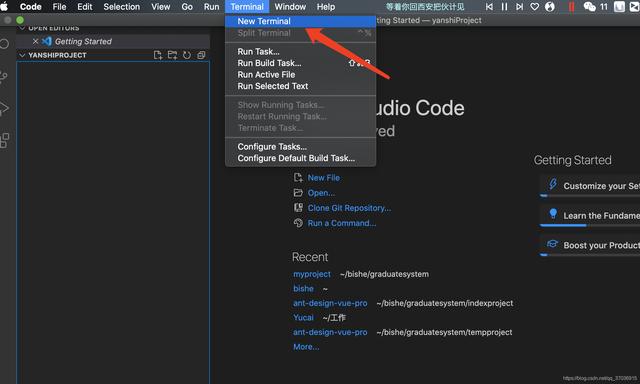Open Configure Tasks... entry

(x=300, y=146)
